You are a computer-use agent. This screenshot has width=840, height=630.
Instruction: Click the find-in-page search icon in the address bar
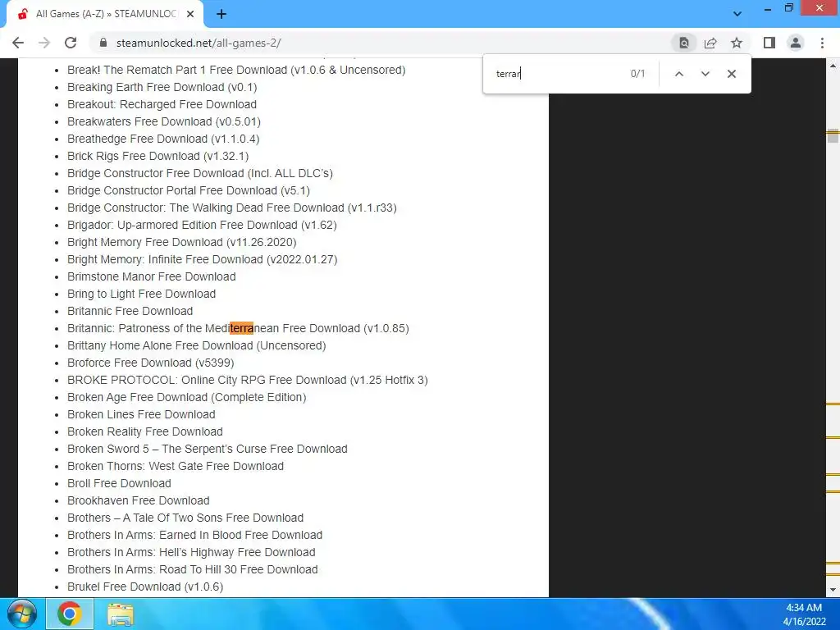tap(683, 43)
